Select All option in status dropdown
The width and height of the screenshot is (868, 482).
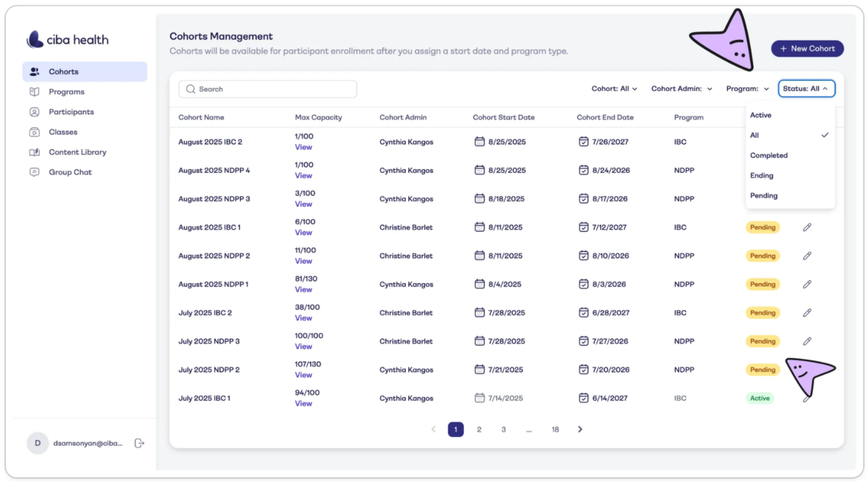tap(790, 135)
